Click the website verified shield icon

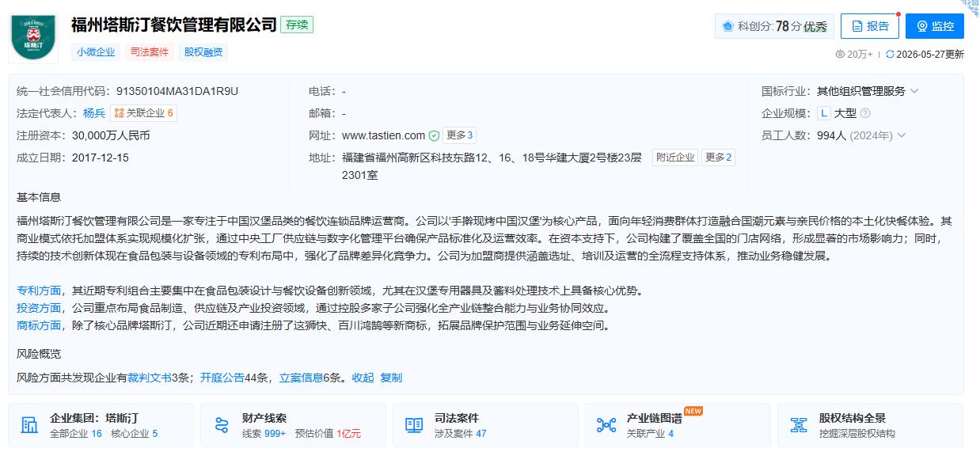(434, 135)
